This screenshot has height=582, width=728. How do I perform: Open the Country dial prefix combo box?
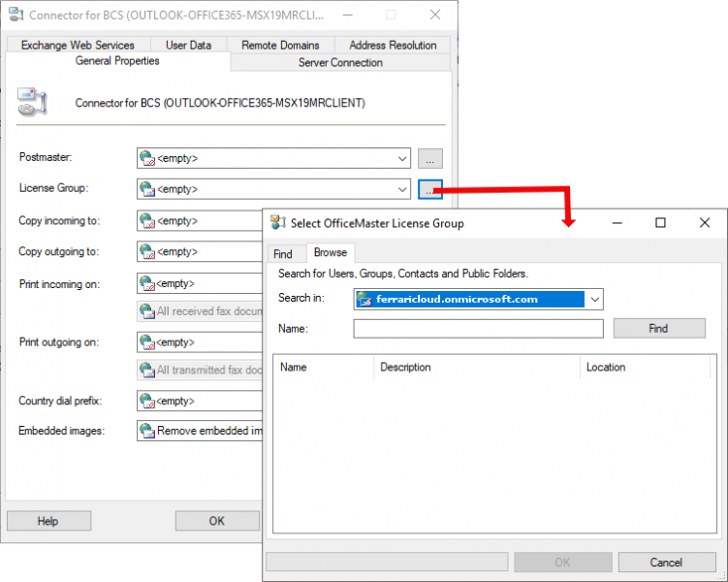[200, 401]
